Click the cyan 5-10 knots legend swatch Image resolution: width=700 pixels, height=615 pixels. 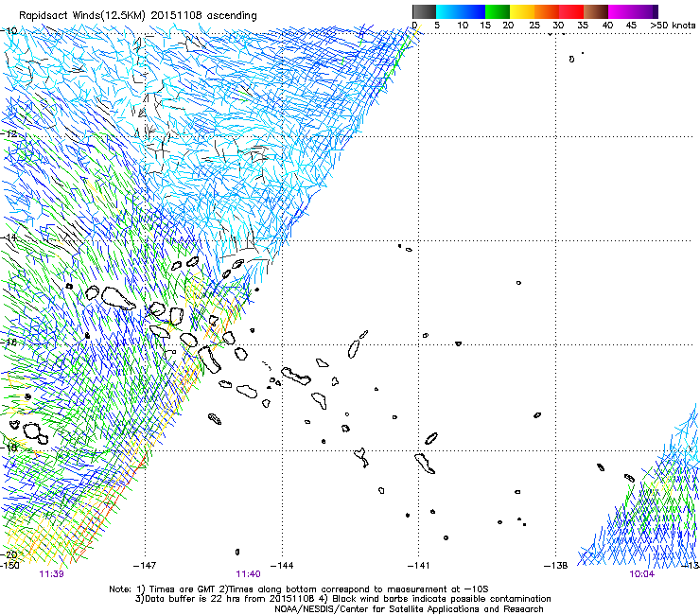(x=448, y=11)
